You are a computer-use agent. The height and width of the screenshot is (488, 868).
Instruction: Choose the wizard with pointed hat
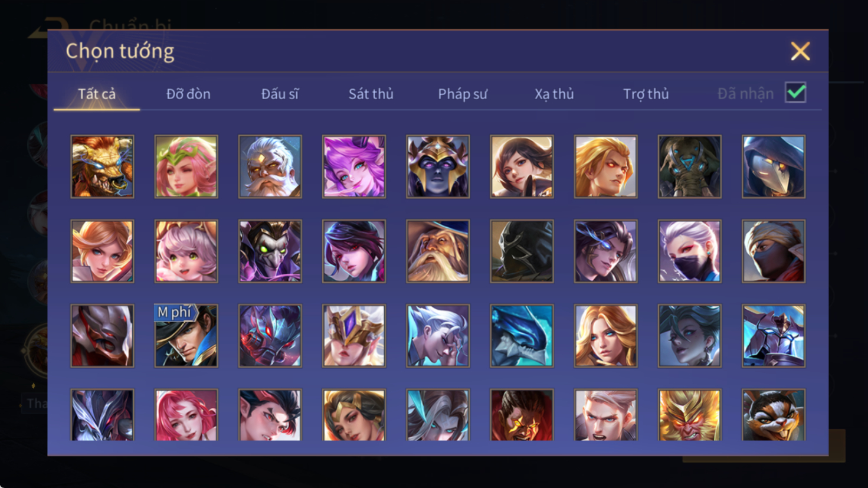[x=438, y=251]
